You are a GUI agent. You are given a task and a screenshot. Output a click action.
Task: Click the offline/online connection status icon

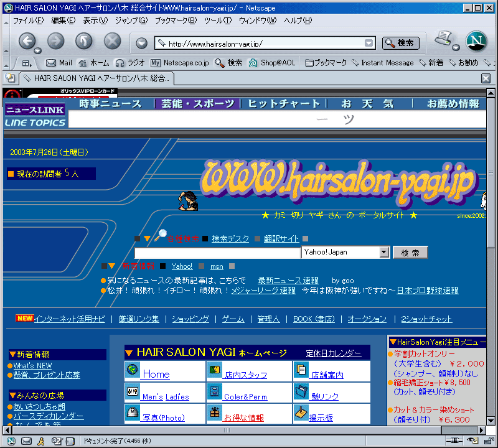(454, 441)
